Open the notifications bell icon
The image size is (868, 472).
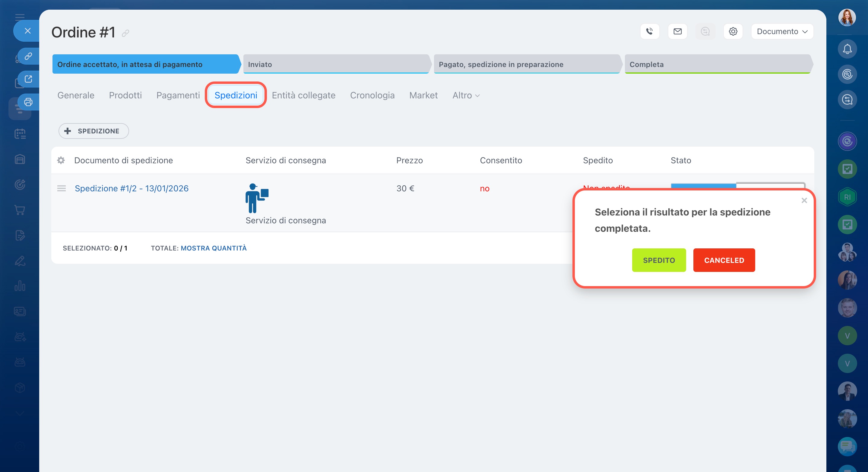(847, 49)
